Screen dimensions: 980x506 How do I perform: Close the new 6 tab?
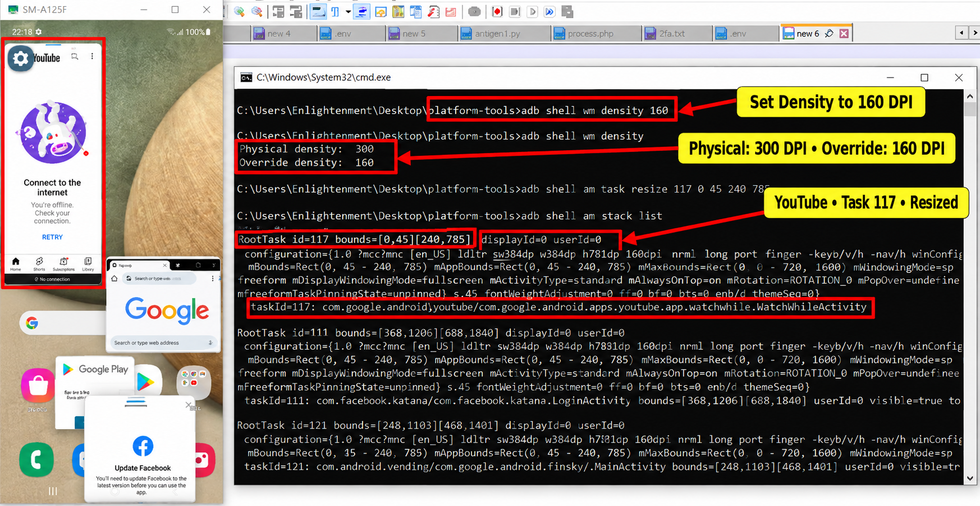pos(844,34)
